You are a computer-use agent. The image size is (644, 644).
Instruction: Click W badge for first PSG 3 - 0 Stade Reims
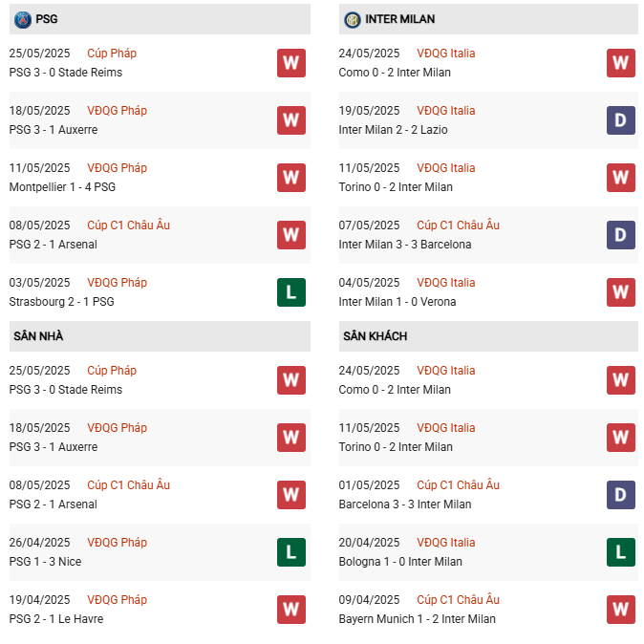291,63
